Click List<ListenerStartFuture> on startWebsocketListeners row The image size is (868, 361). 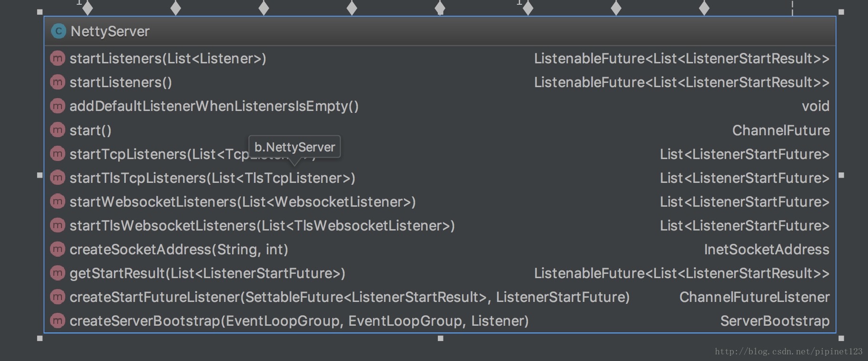(x=745, y=201)
